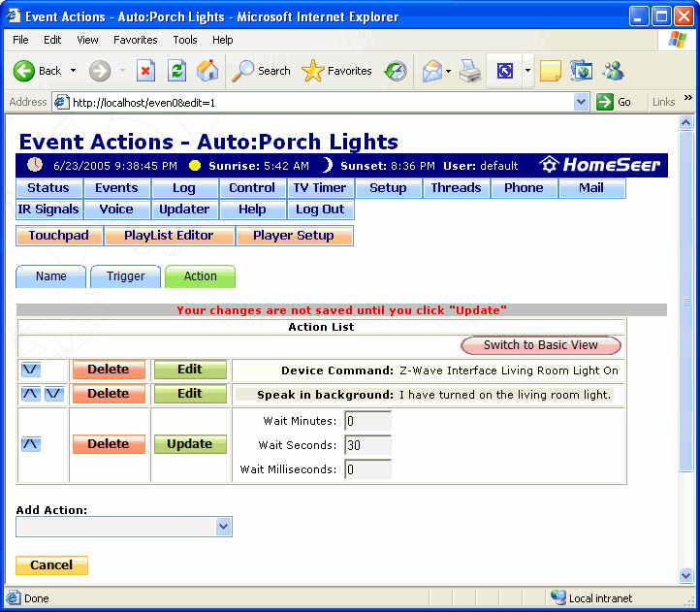
Task: Click the yellow note toolbar icon
Action: [x=551, y=71]
